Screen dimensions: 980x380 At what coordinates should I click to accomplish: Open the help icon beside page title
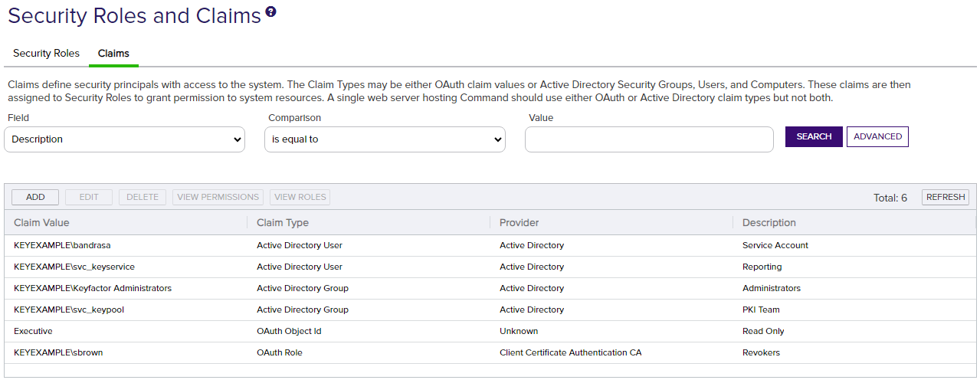point(270,12)
